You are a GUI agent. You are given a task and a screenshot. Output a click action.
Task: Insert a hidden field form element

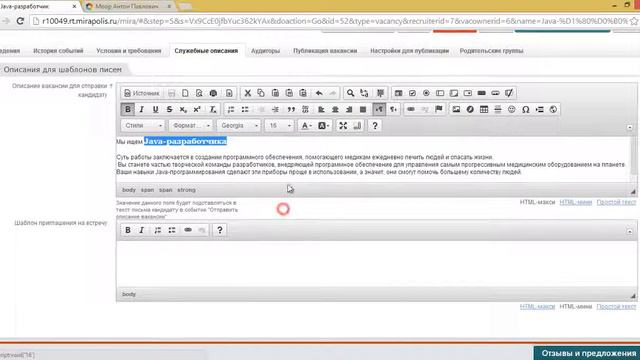(x=509, y=93)
